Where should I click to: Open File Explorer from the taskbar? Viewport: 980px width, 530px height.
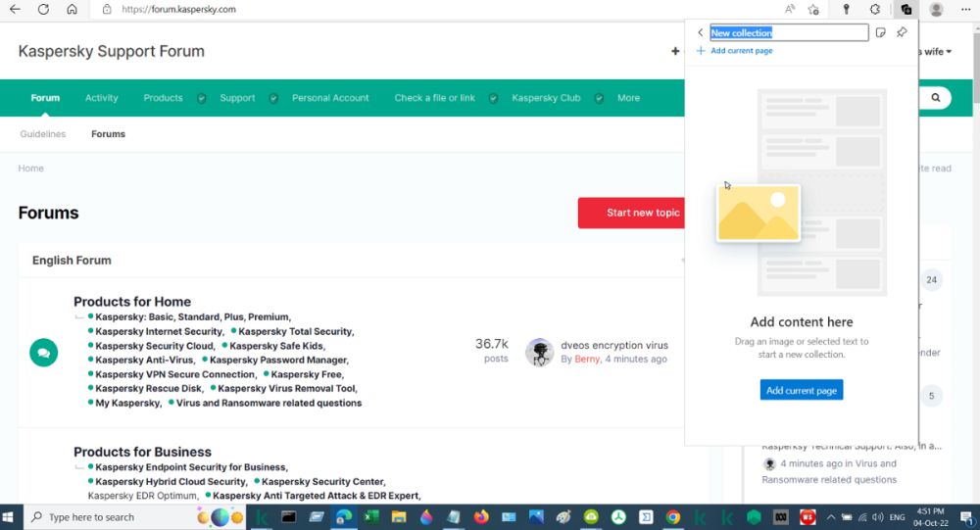[398, 517]
